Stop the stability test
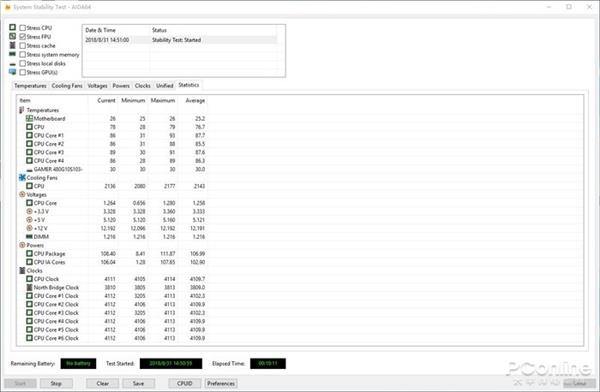The width and height of the screenshot is (600, 392). tap(56, 383)
